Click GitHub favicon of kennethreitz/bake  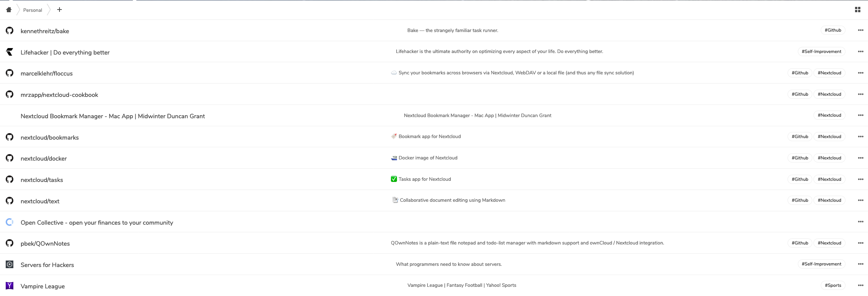click(x=10, y=31)
